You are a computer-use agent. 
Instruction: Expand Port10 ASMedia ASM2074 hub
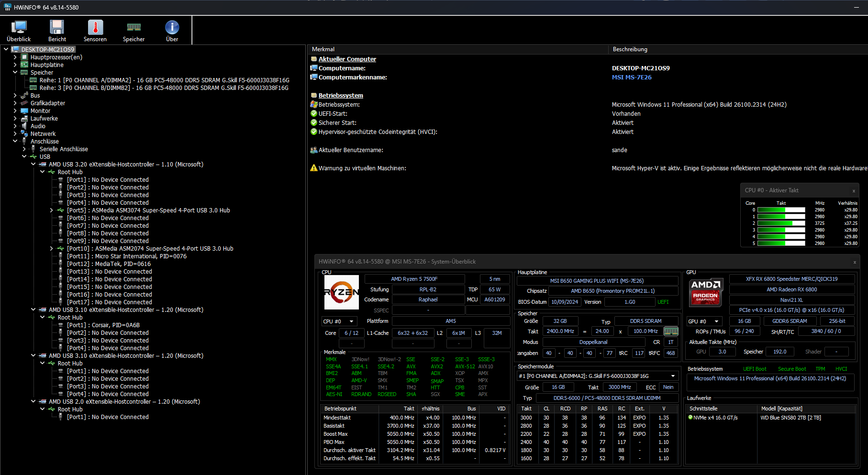point(51,249)
